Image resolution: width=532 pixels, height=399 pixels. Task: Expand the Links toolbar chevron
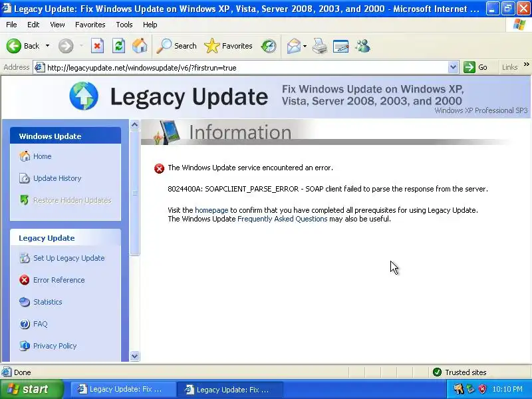click(526, 64)
